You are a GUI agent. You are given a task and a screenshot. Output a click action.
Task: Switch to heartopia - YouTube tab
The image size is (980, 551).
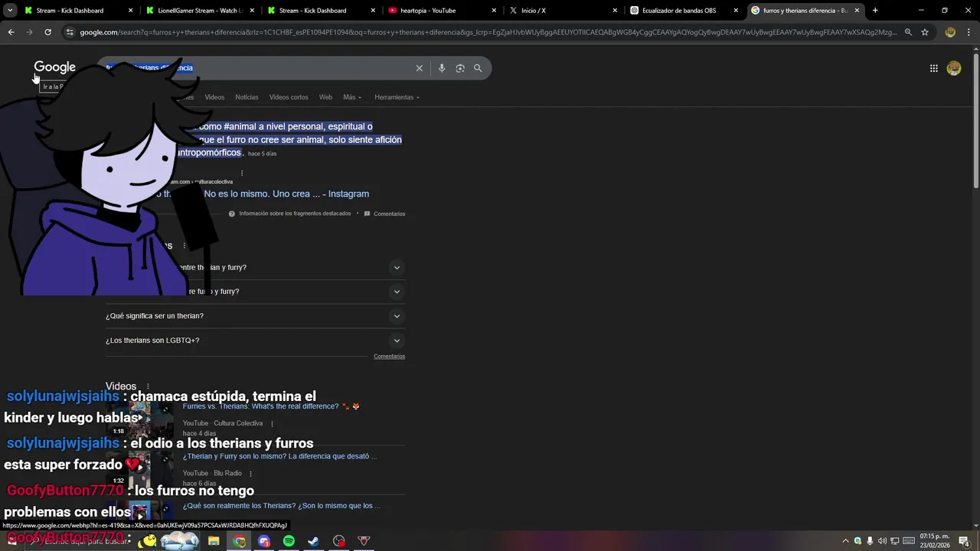[442, 11]
